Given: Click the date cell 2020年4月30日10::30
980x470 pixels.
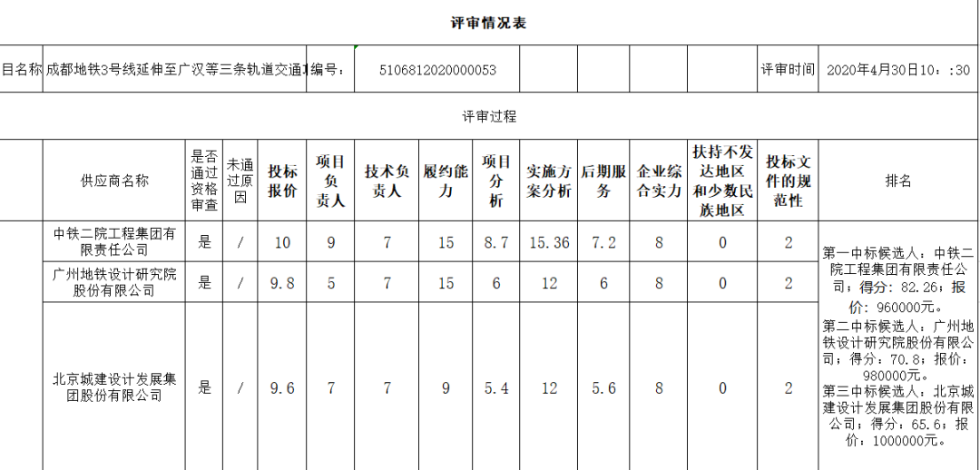Looking at the screenshot, I should (897, 69).
